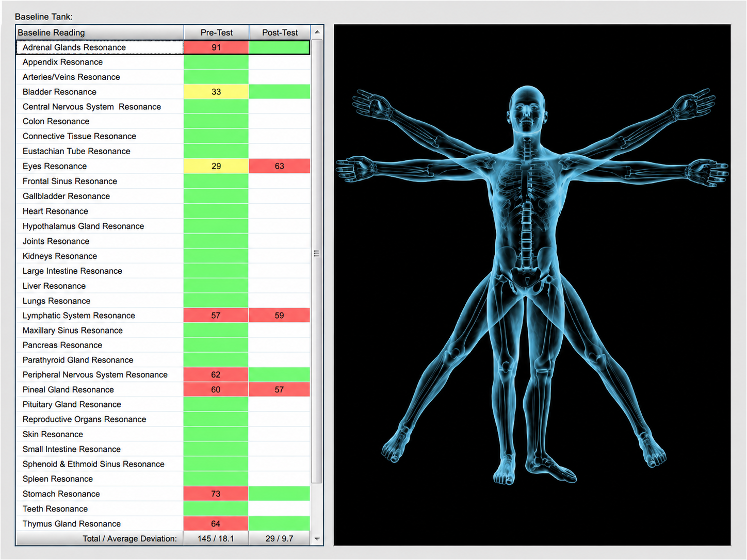Image resolution: width=747 pixels, height=560 pixels.
Task: Click the vertical scrollbar thumb in list
Action: tap(317, 261)
